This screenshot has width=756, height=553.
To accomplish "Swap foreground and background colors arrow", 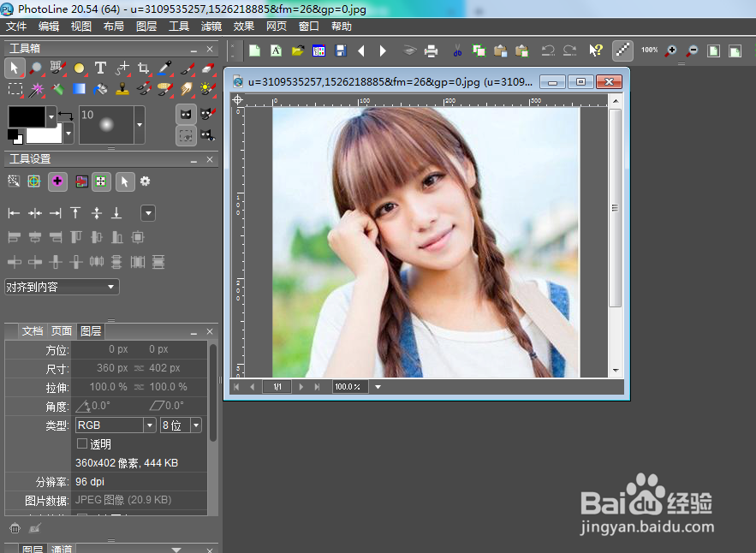I will (66, 116).
